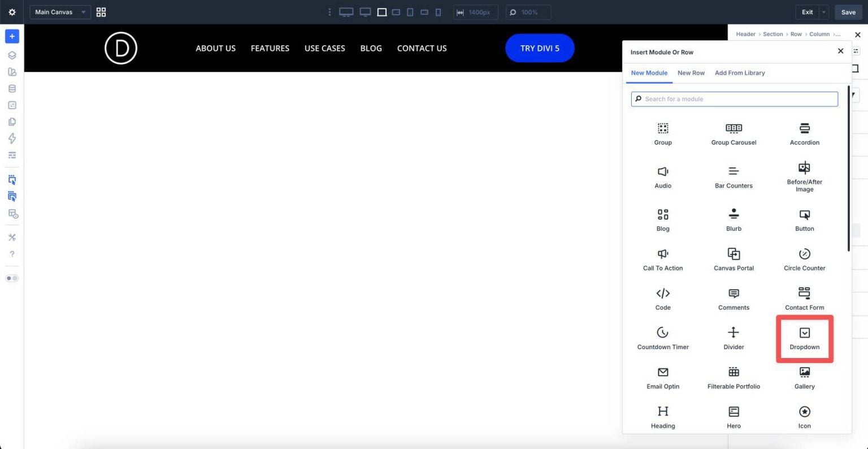Switch to the New Module tab
Image resolution: width=868 pixels, height=449 pixels.
point(649,73)
